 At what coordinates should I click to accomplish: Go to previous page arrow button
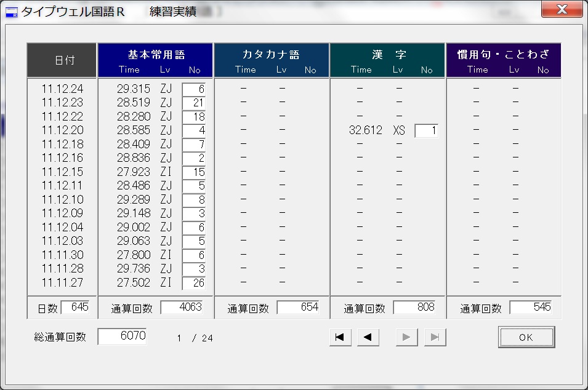(368, 337)
